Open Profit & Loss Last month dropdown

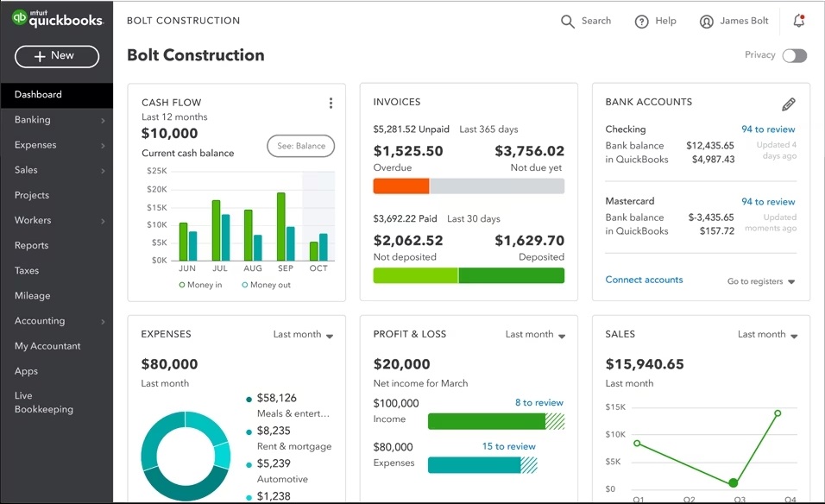pos(535,335)
